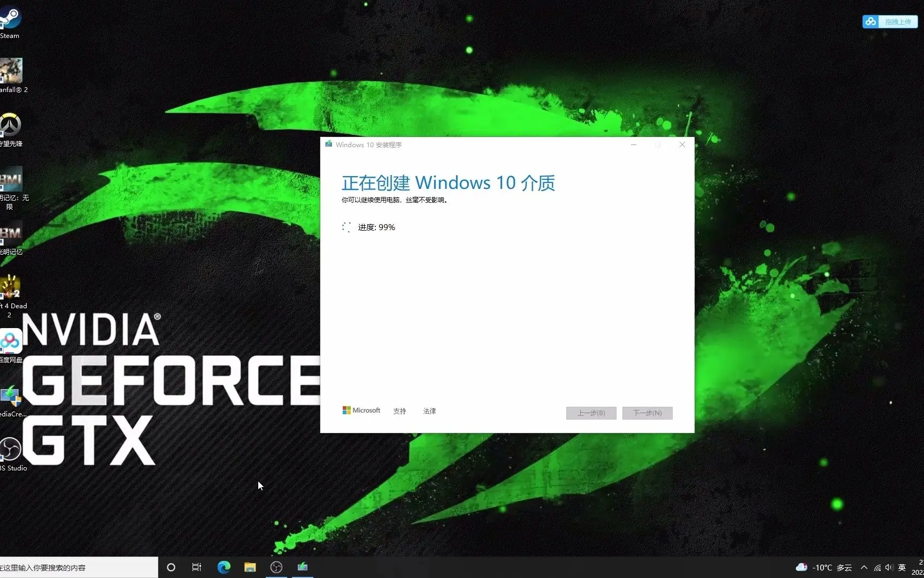Open the weather widget showing -10°C
Screen dimensions: 924x578
coord(824,567)
